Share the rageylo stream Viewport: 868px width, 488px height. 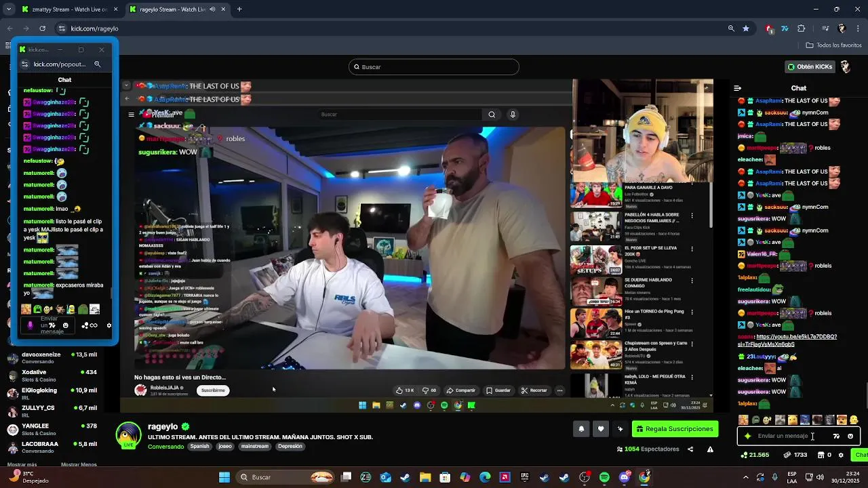pos(690,449)
